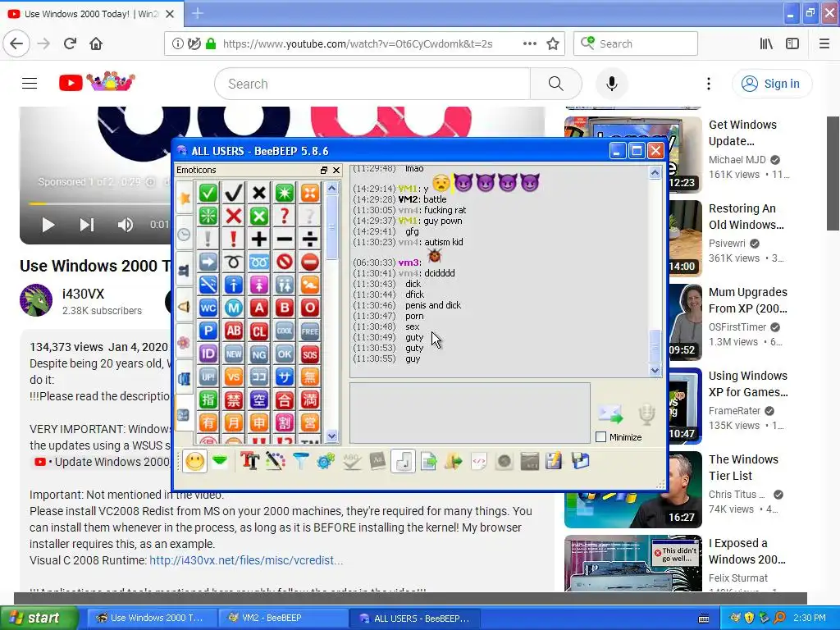Open the blue gears settings icon
This screenshot has width=840, height=630.
(x=326, y=461)
